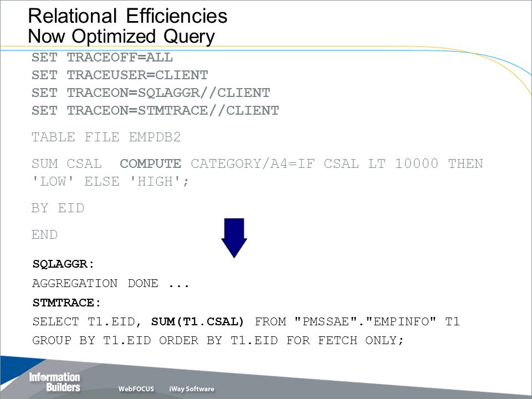
Task: Click the bold 'SUM(T1.CSAL)' text
Action: (x=197, y=321)
